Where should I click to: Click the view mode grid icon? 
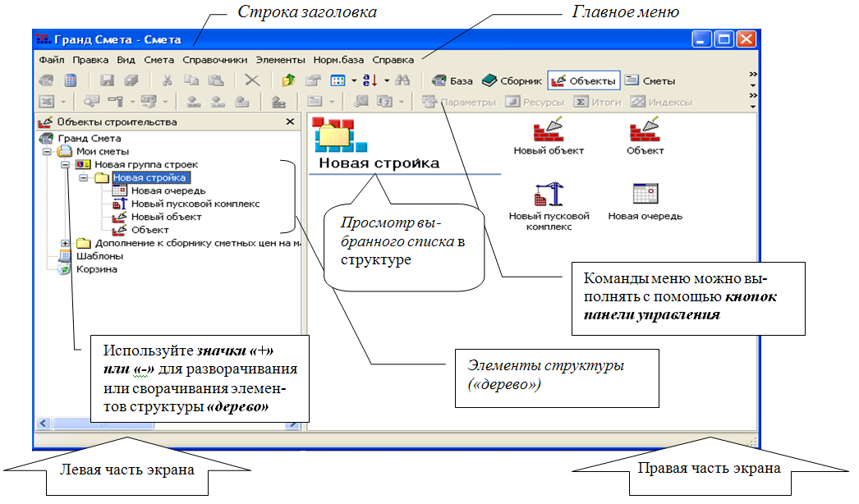(x=338, y=80)
